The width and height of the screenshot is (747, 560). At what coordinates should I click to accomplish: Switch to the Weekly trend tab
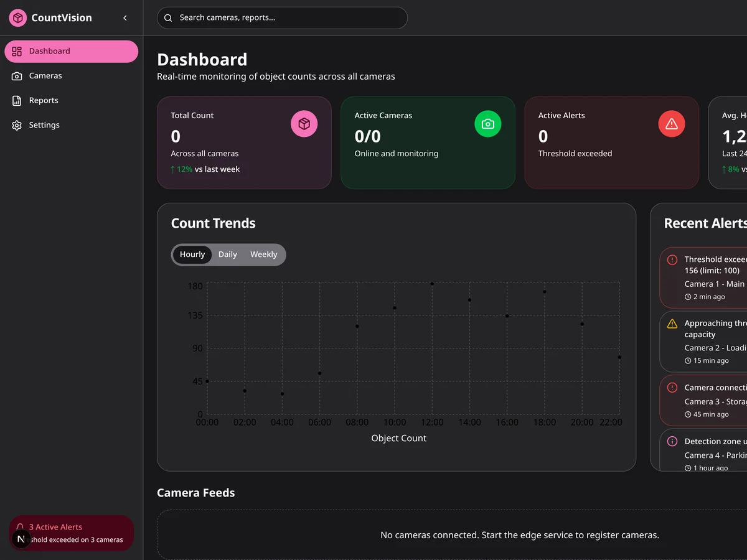coord(264,254)
